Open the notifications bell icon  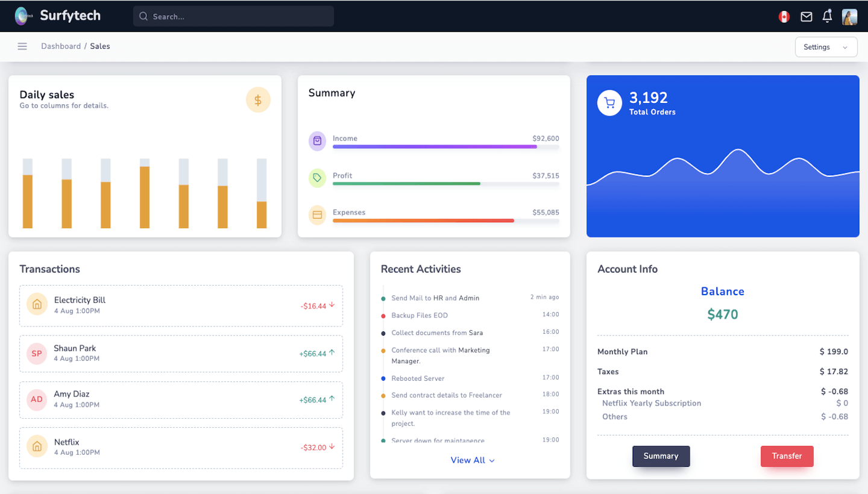click(826, 16)
